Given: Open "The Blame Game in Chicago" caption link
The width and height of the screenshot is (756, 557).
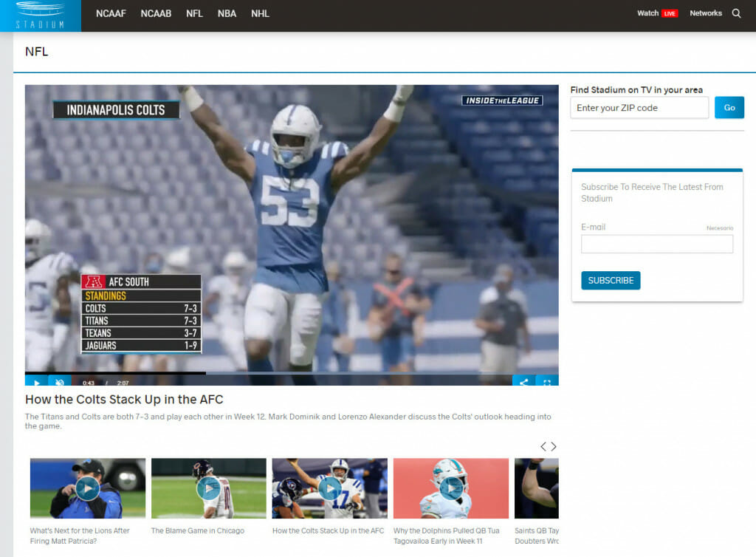Looking at the screenshot, I should point(198,530).
